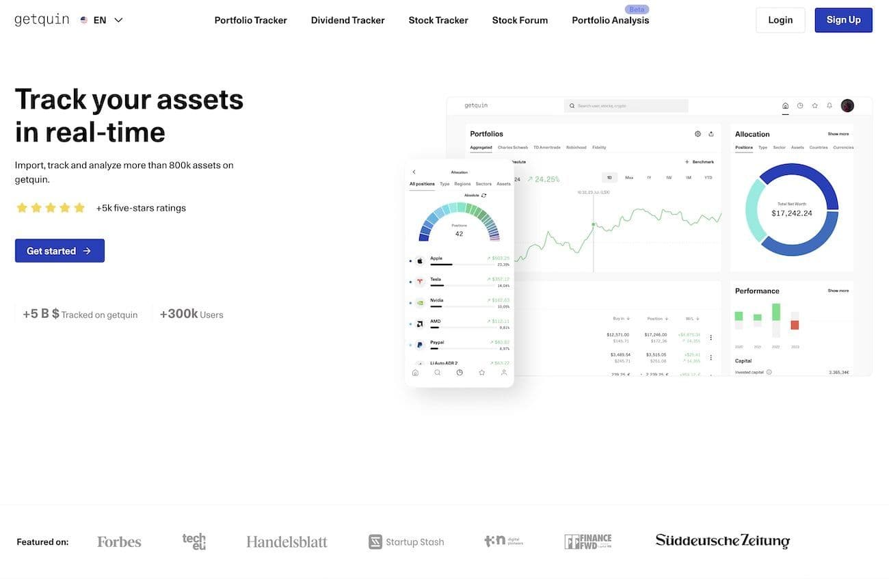Click the '+300k Users' stat
This screenshot has width=889, height=588.
pos(191,315)
